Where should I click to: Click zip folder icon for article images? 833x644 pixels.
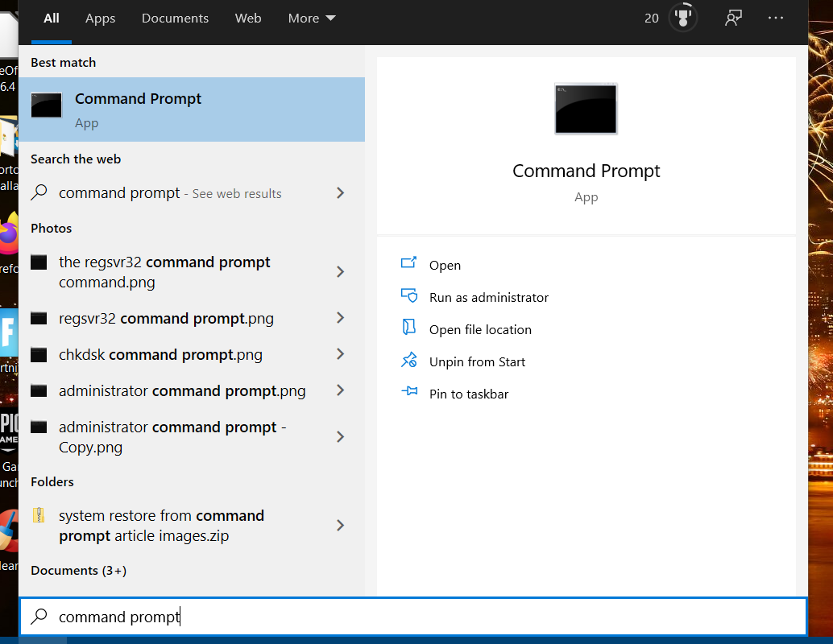(x=39, y=515)
